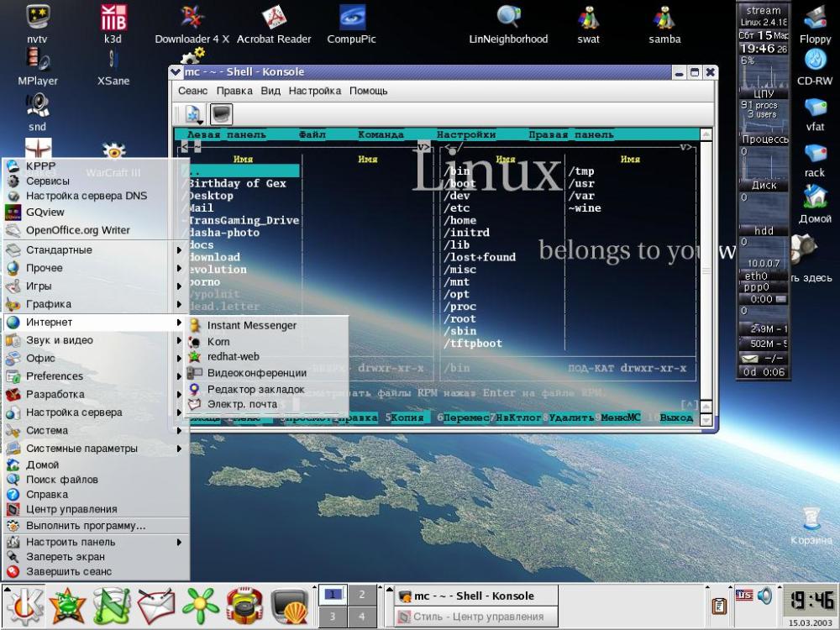Open the Настройка menu in Konsole
This screenshot has width=840, height=630.
[314, 91]
